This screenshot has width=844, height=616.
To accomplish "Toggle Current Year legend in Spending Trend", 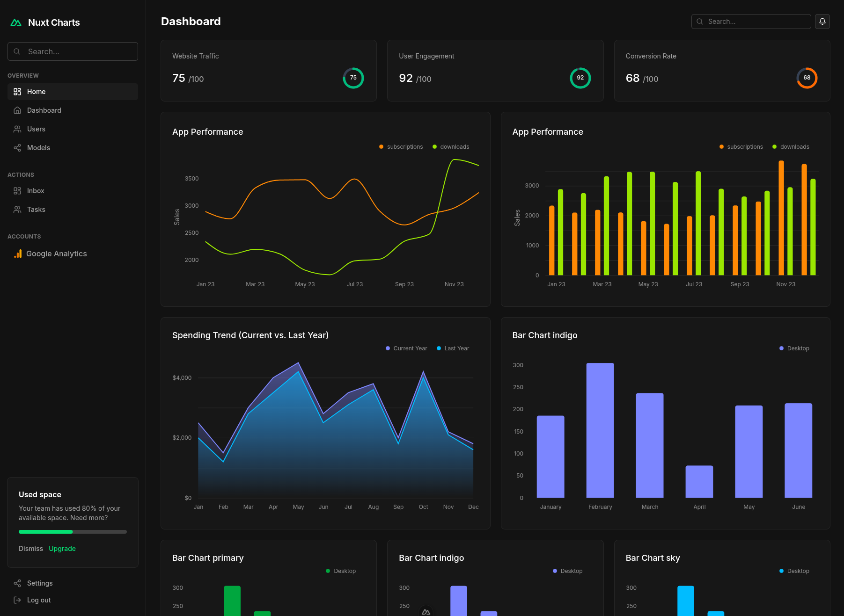I will pyautogui.click(x=406, y=348).
